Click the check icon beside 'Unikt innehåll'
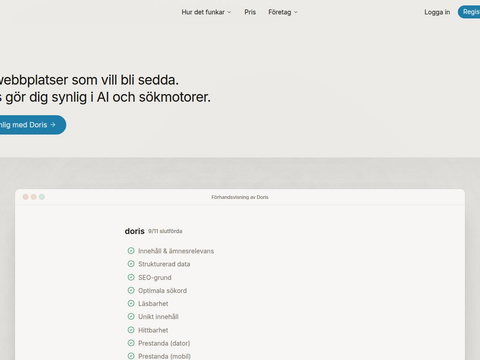The width and height of the screenshot is (480, 360). pos(131,316)
